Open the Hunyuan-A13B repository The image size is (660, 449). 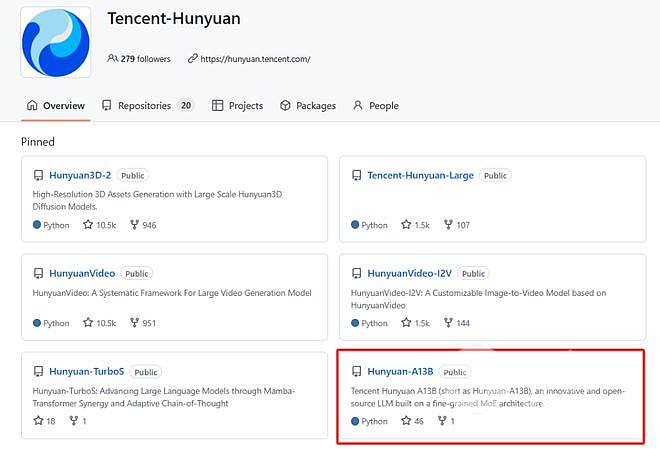[400, 371]
